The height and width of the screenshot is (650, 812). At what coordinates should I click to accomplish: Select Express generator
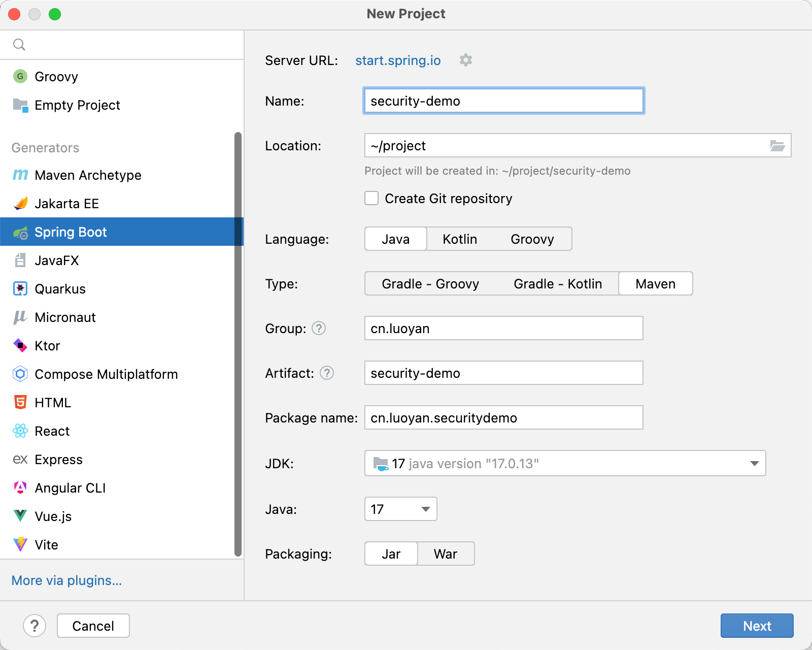pos(122,460)
